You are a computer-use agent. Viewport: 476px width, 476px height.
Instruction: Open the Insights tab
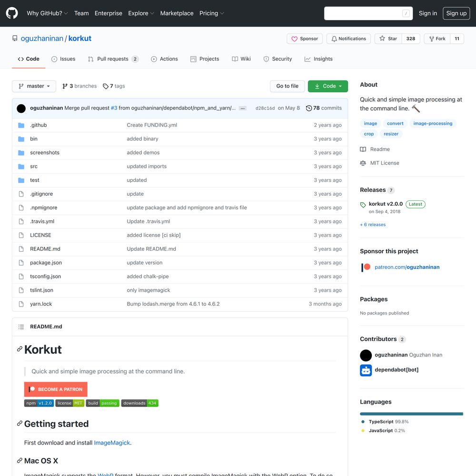click(318, 59)
